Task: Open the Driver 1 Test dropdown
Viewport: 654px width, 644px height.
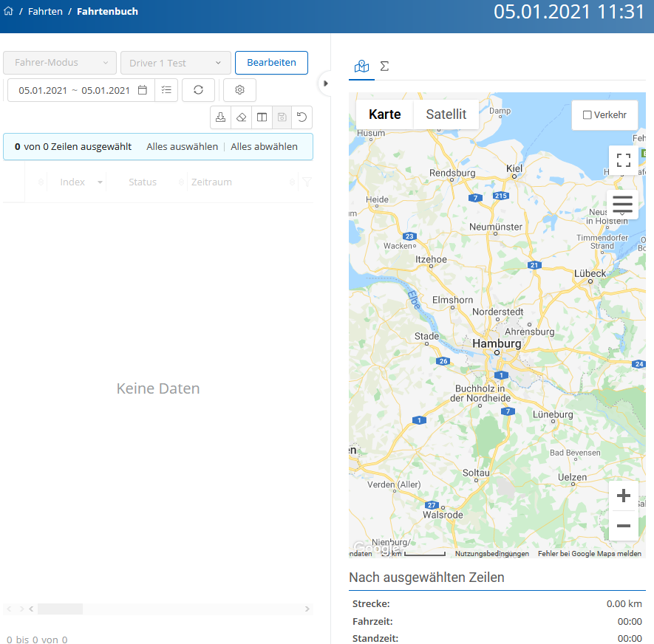Action: tap(176, 63)
